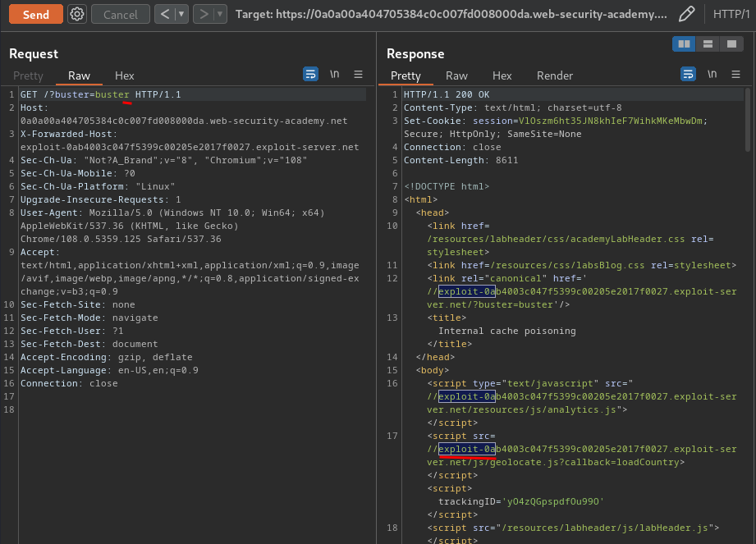Switch layout to side-by-side view
756x544 pixels.
pyautogui.click(x=684, y=43)
